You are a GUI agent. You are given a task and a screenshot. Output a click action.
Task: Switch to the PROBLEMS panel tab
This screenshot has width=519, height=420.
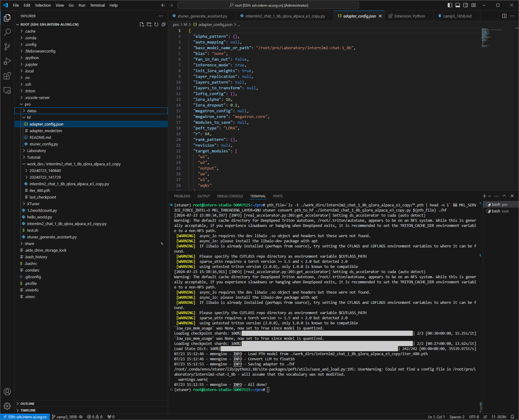182,196
